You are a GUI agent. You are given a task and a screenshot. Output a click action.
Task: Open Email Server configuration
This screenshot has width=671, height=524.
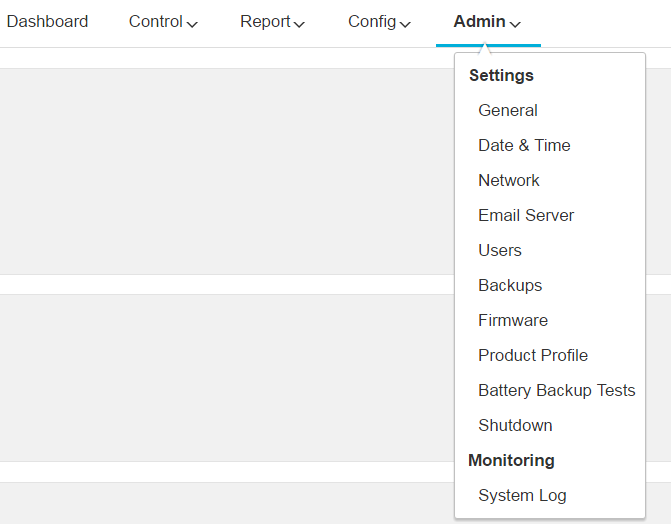[x=526, y=216]
